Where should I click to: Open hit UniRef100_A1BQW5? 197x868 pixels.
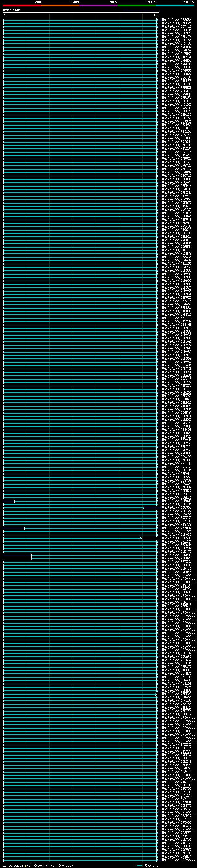coord(177,501)
